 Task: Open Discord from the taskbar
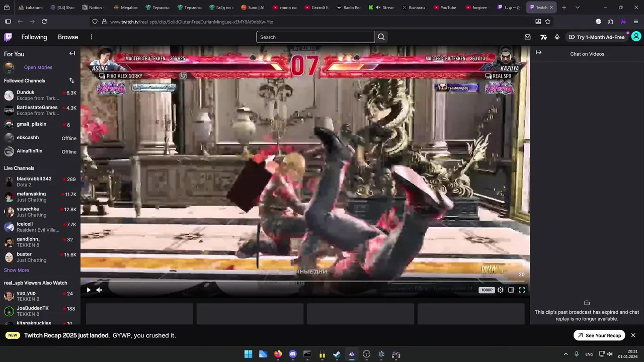(293, 354)
